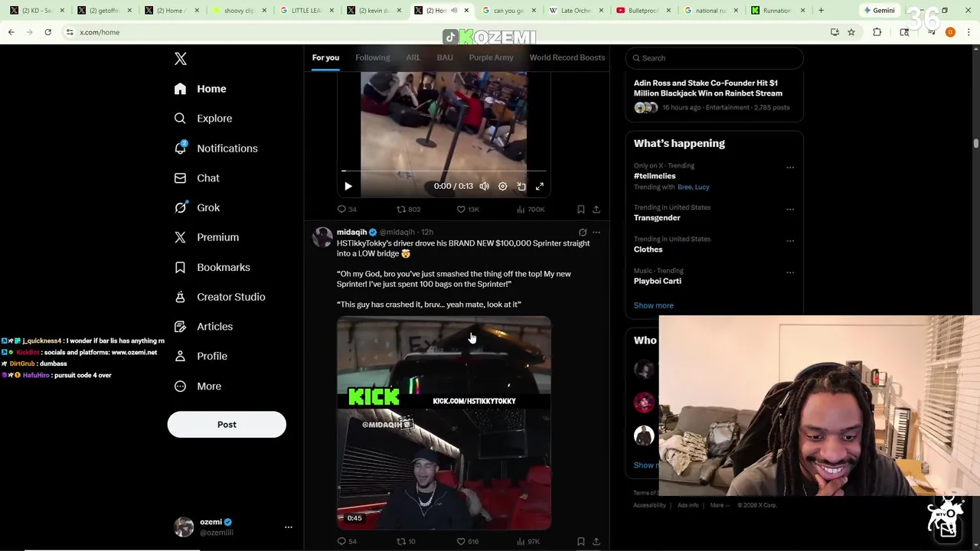
Task: Play the midaqih Kick video thumbnail
Action: point(444,423)
